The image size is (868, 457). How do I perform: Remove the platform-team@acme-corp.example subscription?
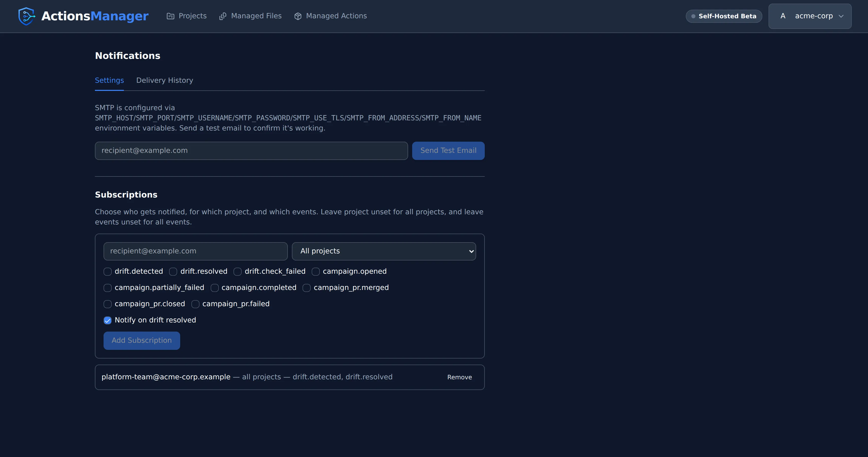click(459, 377)
